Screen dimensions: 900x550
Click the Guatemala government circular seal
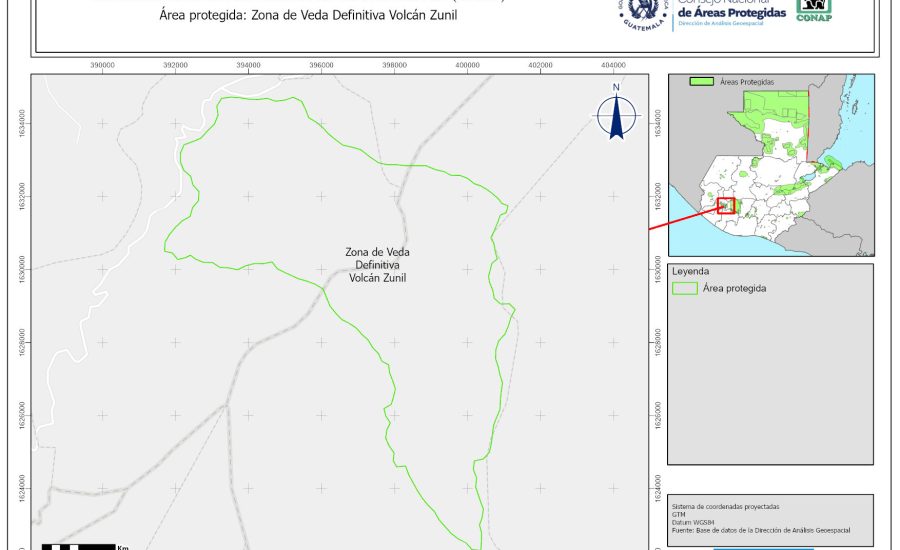tap(641, 12)
